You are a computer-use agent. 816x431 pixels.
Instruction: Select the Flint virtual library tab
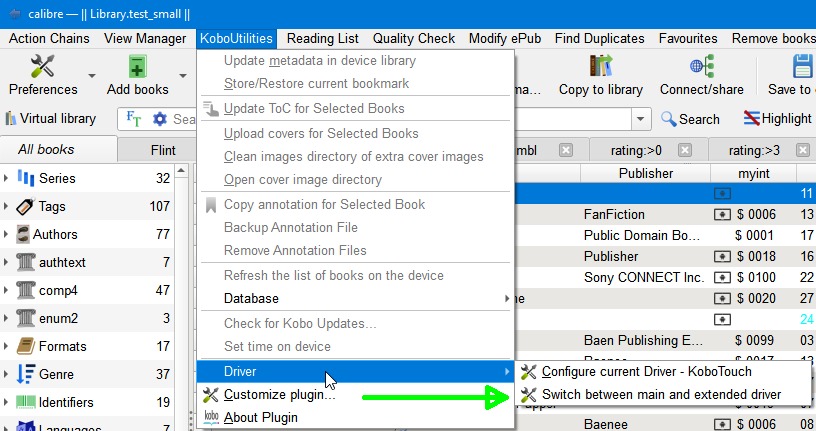(162, 150)
